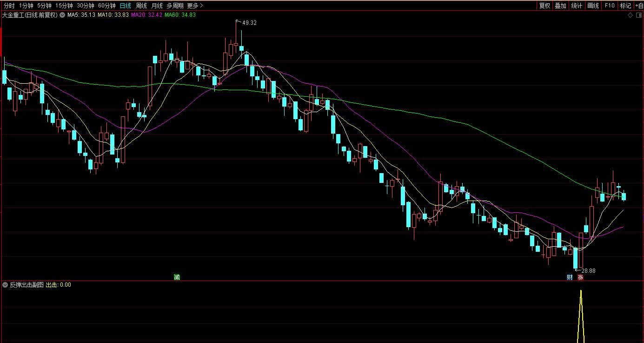Open the 标记 mark tool
This screenshot has width=644, height=343.
[625, 6]
